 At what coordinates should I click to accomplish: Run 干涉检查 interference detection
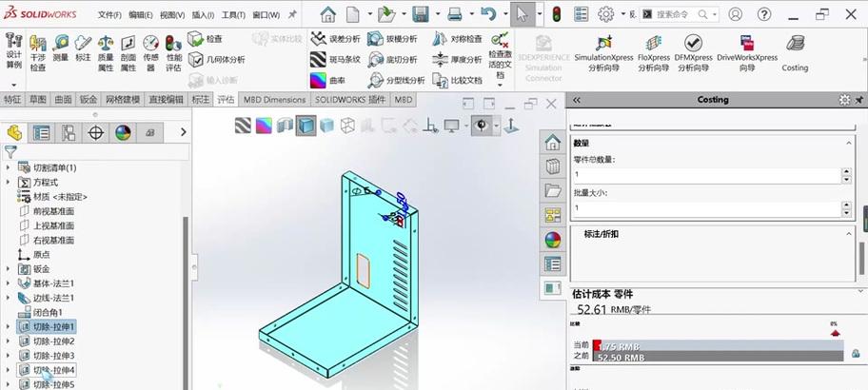38,53
